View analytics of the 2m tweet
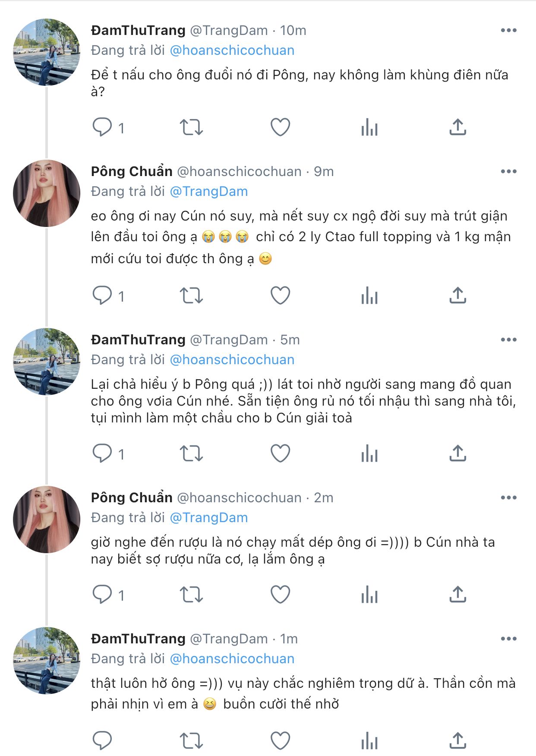 (x=369, y=595)
